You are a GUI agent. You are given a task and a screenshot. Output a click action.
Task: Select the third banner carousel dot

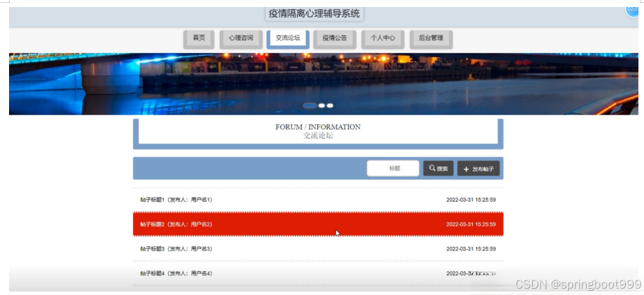tap(330, 106)
